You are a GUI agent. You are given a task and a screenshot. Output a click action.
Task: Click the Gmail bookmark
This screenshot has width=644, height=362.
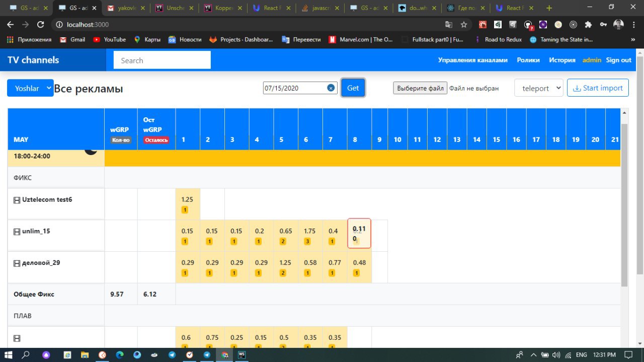click(x=72, y=39)
